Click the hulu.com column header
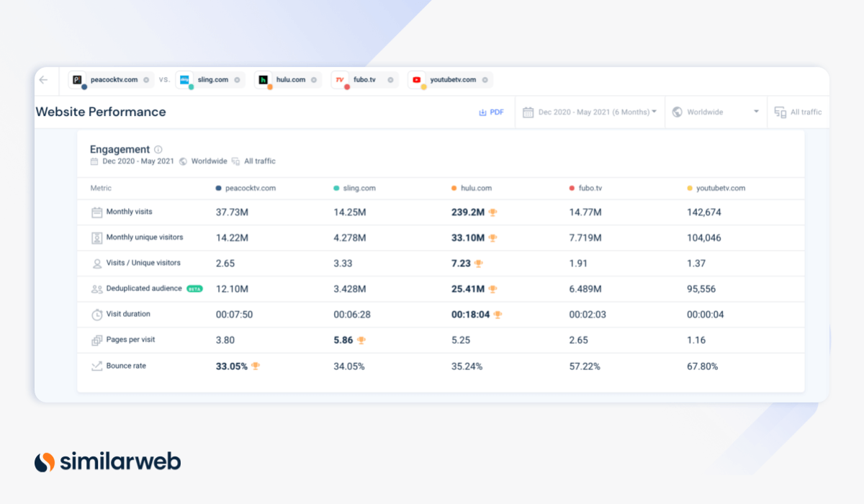The height and width of the screenshot is (504, 864). 472,188
